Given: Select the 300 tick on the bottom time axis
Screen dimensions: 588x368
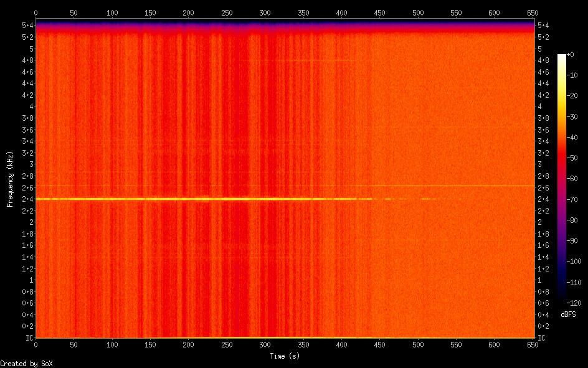Looking at the screenshot, I should (x=265, y=344).
